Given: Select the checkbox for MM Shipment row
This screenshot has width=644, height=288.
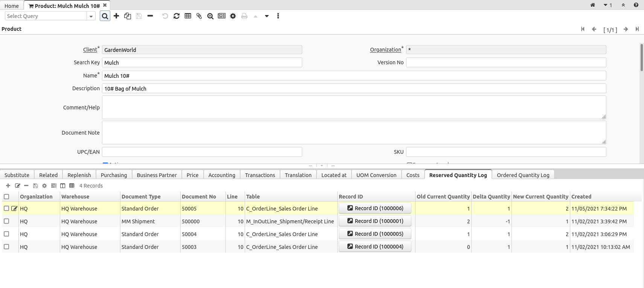Looking at the screenshot, I should point(6,221).
